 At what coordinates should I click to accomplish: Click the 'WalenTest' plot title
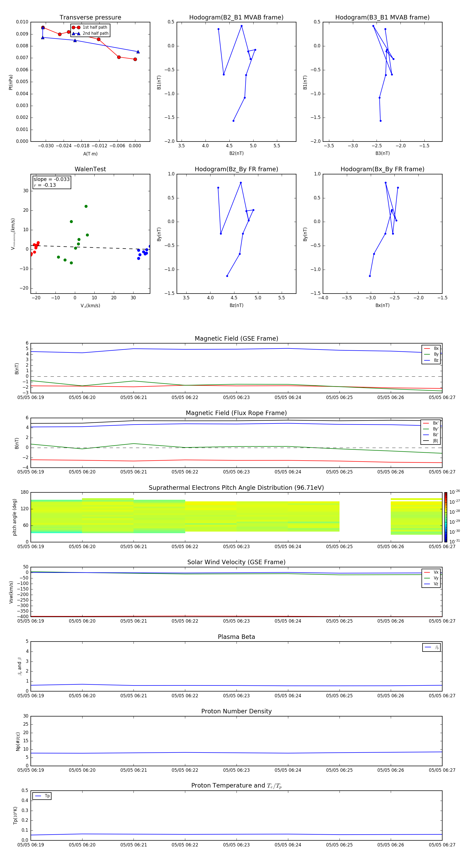[x=90, y=169]
